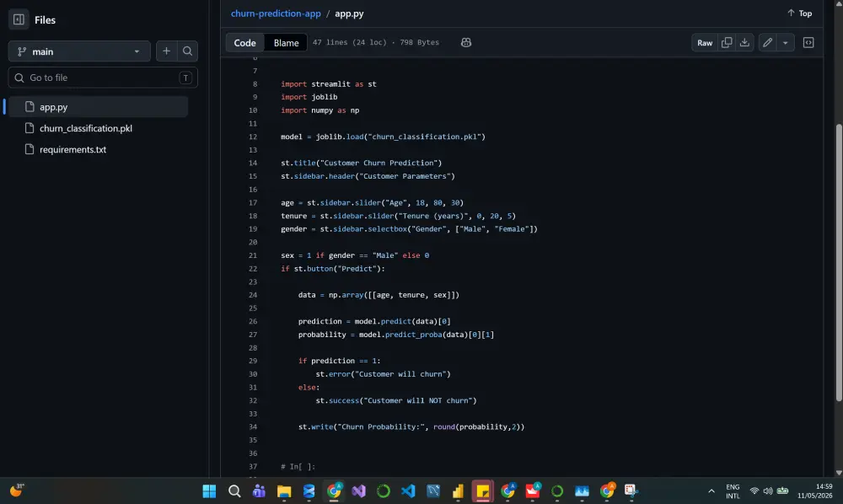Switch to the Blame tab
The width and height of the screenshot is (843, 504).
click(x=286, y=42)
